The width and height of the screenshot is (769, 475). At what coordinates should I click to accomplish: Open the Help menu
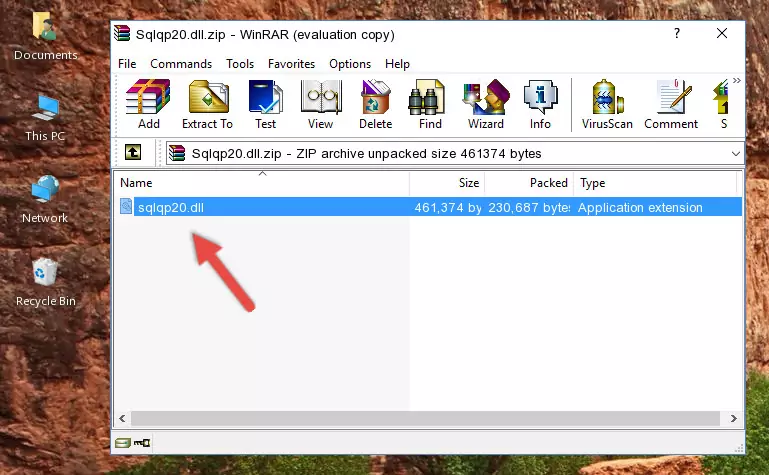point(397,64)
